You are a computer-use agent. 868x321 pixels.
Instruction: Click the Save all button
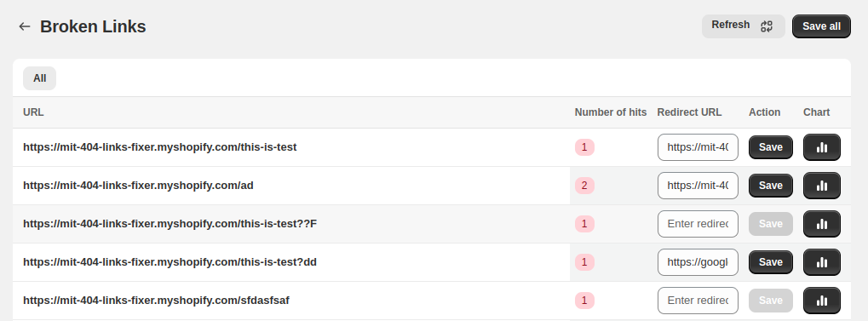[x=821, y=26]
